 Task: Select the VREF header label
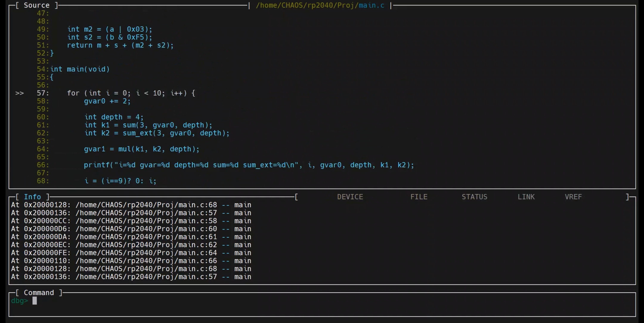[573, 197]
